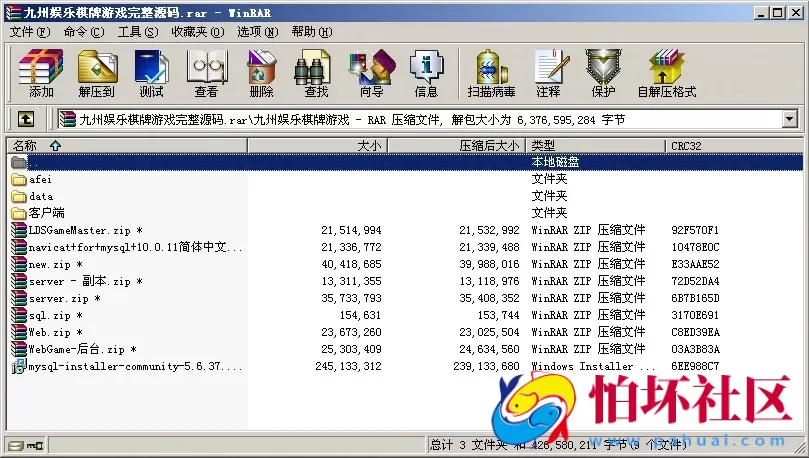This screenshot has height=458, width=809.
Task: Click the 删除 (Delete) toolbar icon
Action: click(262, 73)
